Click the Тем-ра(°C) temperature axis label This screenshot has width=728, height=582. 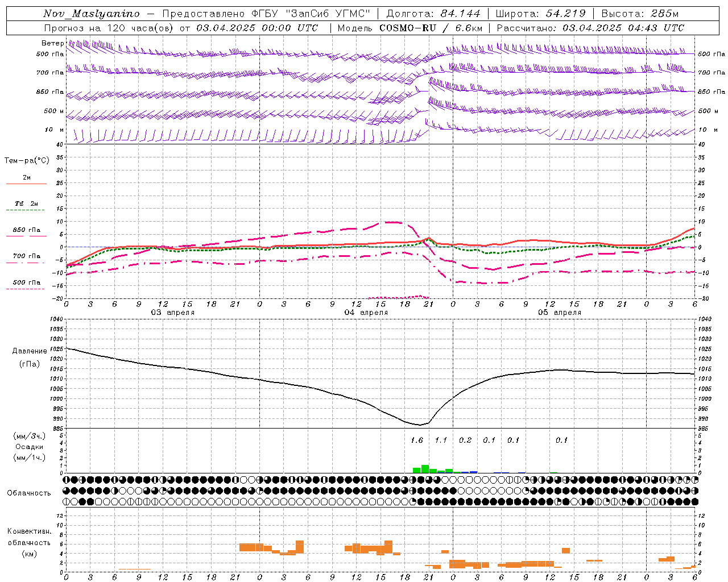coord(27,161)
